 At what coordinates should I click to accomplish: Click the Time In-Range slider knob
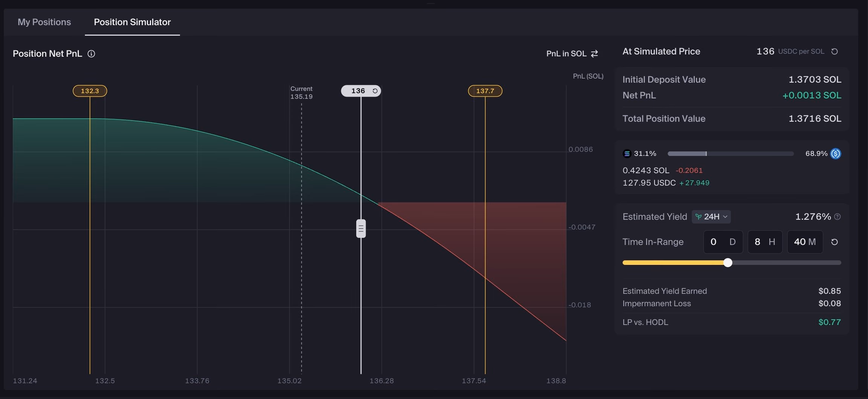click(728, 263)
